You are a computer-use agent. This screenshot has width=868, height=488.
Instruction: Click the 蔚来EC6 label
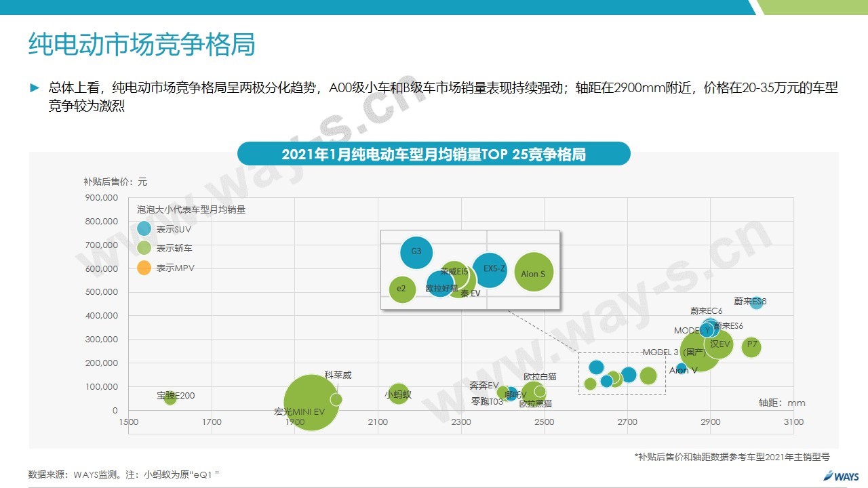(706, 311)
